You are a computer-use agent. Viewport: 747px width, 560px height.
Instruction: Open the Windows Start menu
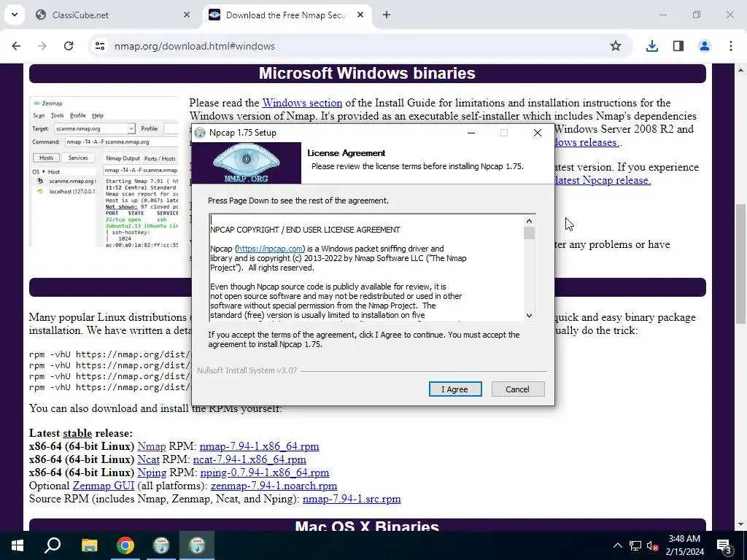[x=18, y=545]
